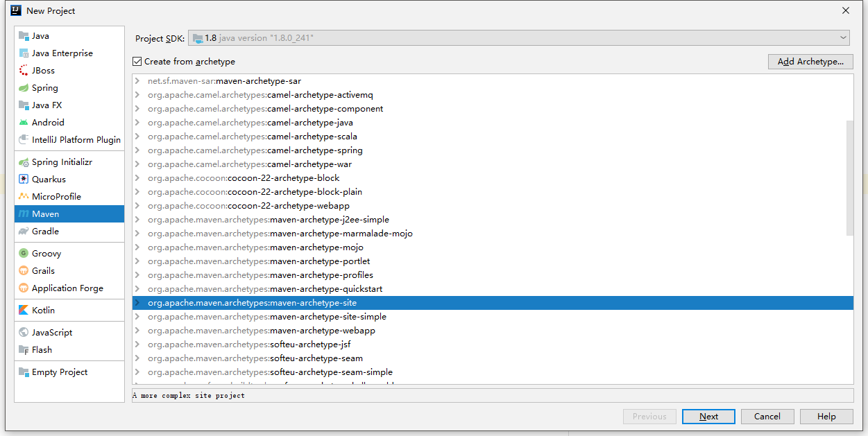Open the Project SDK dropdown

(519, 38)
